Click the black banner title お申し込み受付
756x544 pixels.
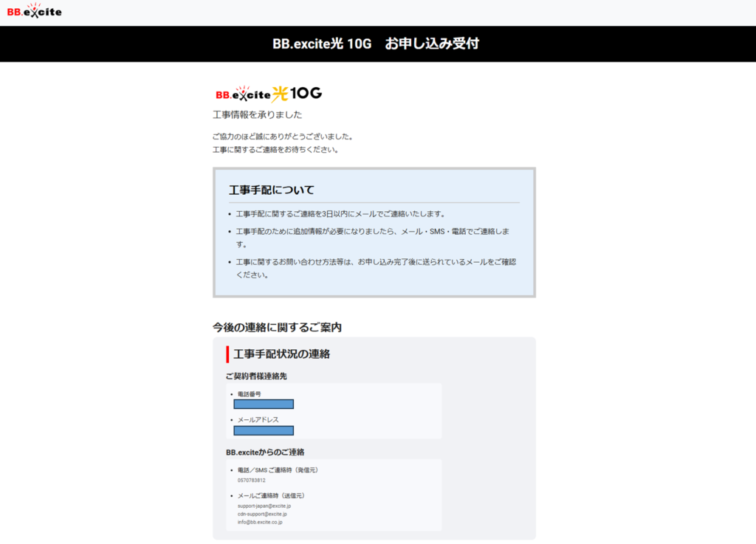pos(376,44)
